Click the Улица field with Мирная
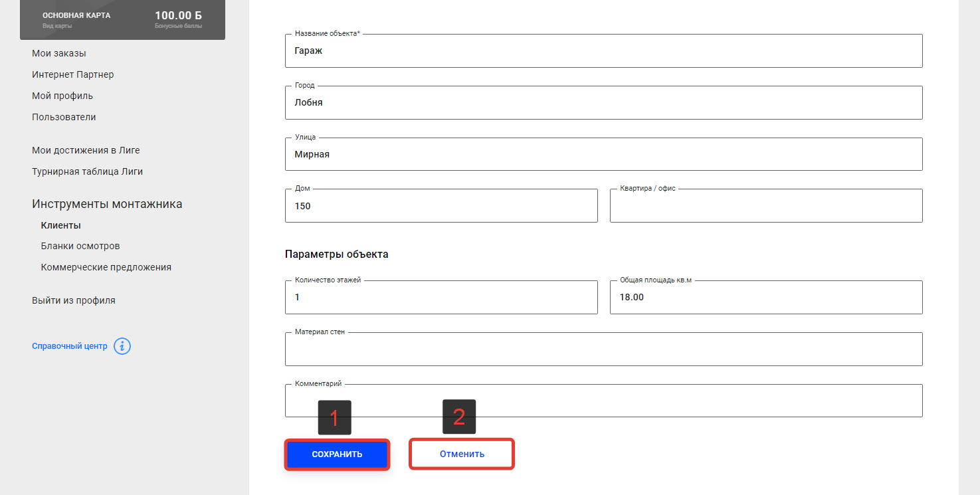 click(603, 154)
